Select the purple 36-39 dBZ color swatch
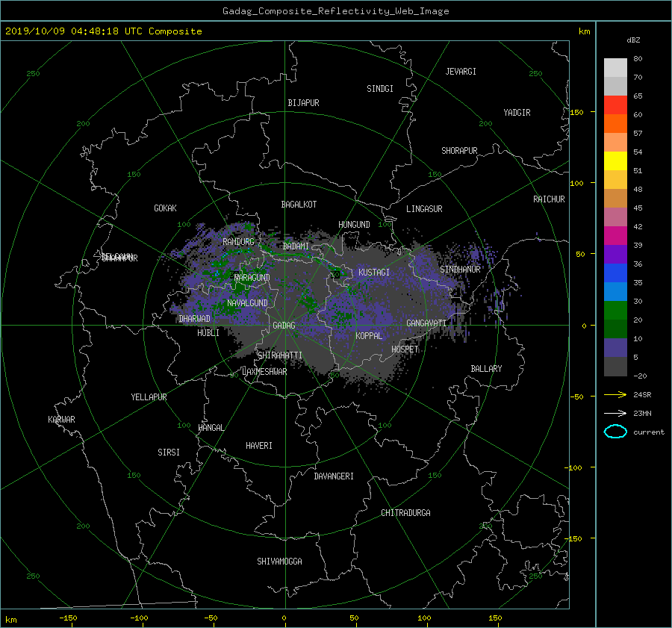 click(615, 254)
